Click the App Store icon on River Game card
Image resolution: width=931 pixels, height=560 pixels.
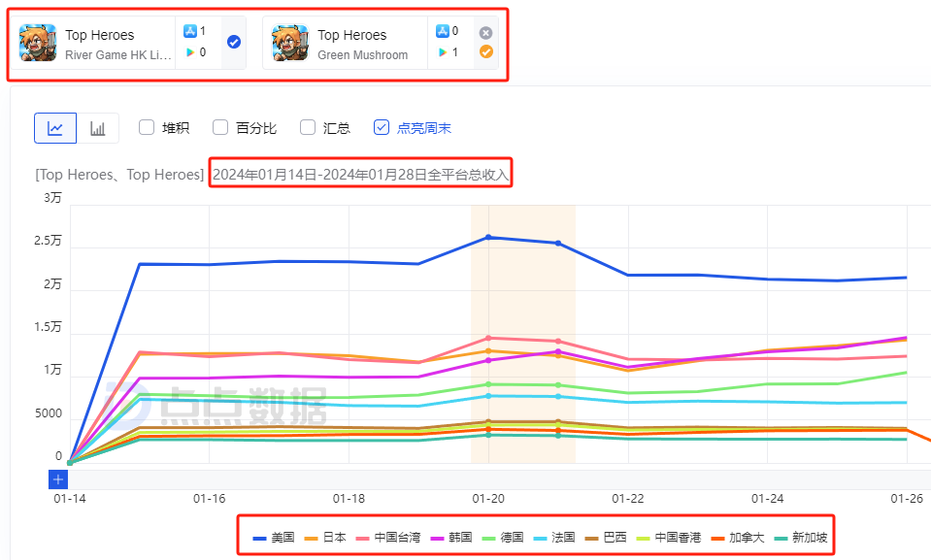pyautogui.click(x=190, y=31)
